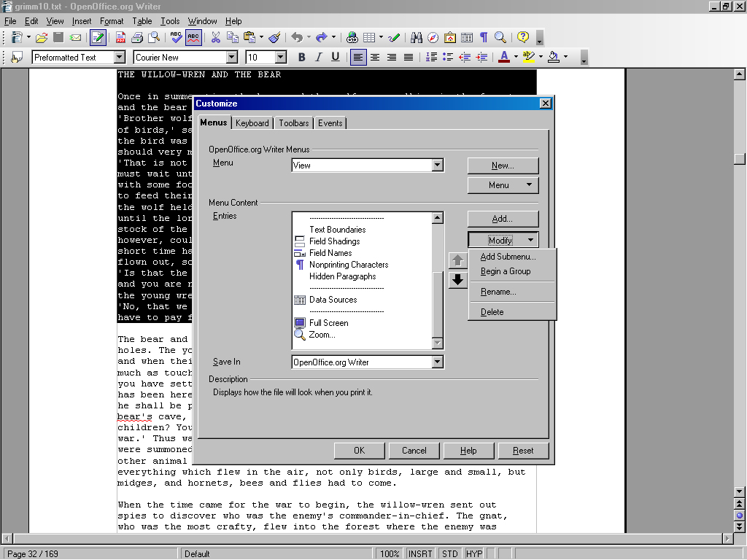Toggle Bullets list icon
The width and height of the screenshot is (747, 560).
coord(448,58)
